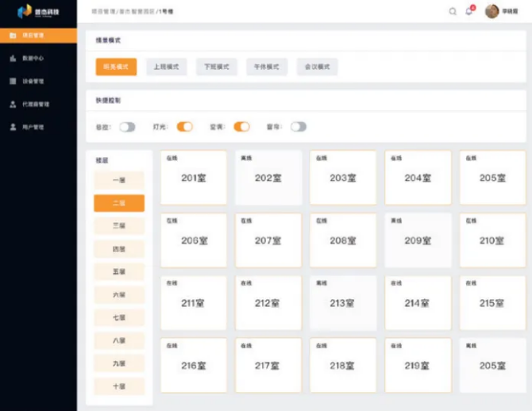This screenshot has width=532, height=411.
Task: Open the offline 202室 room card
Action: tap(268, 178)
